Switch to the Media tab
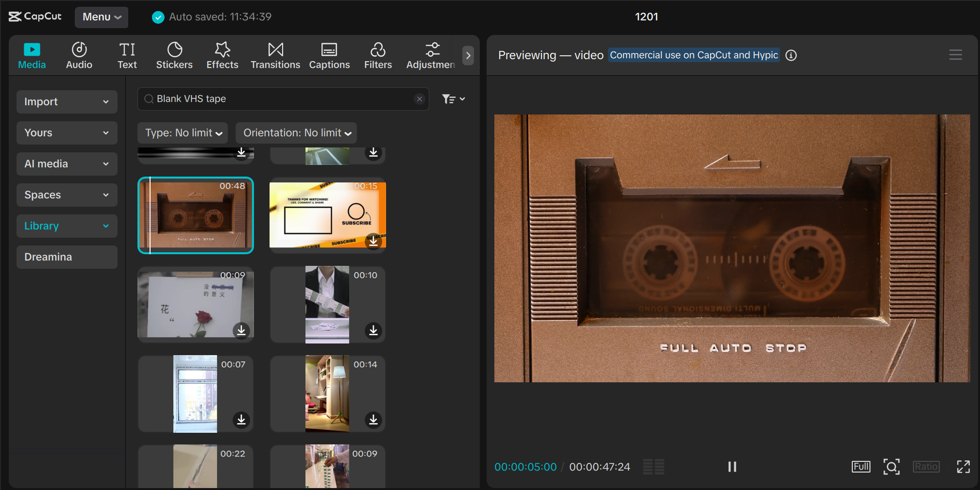Image resolution: width=980 pixels, height=490 pixels. click(32, 55)
